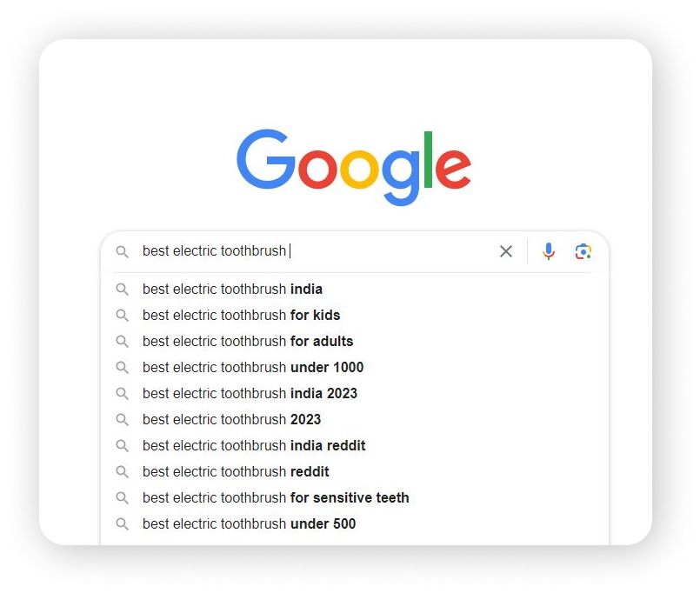Select suggestion 'best electric toothbrush india'
Viewport: 700px width, 593px height.
pos(355,290)
